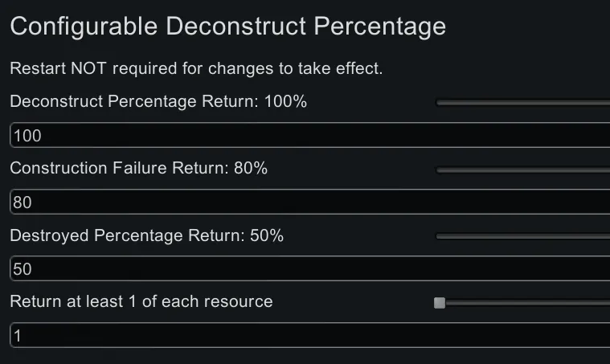Click the Return at least 1 of each resource label

click(141, 302)
